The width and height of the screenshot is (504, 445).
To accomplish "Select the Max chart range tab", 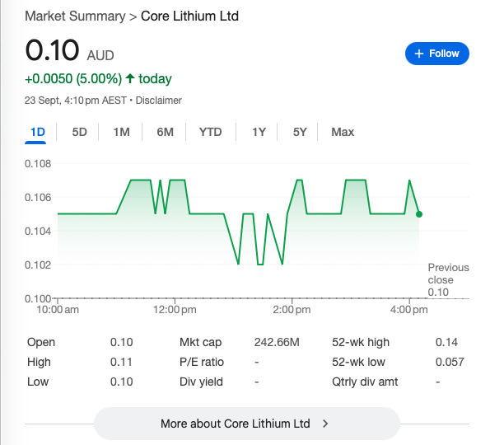I will point(343,132).
